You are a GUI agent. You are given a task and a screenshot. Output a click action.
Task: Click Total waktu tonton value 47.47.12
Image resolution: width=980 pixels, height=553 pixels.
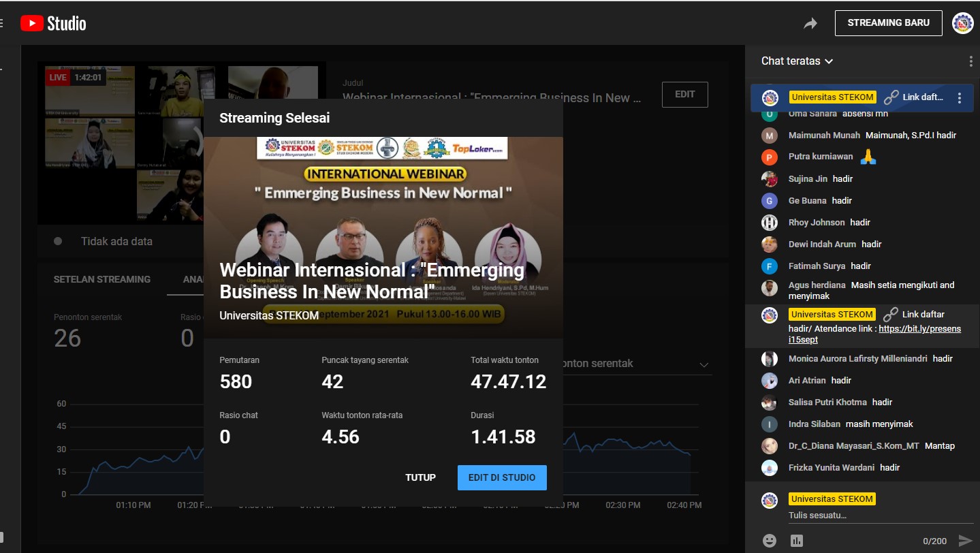point(509,382)
